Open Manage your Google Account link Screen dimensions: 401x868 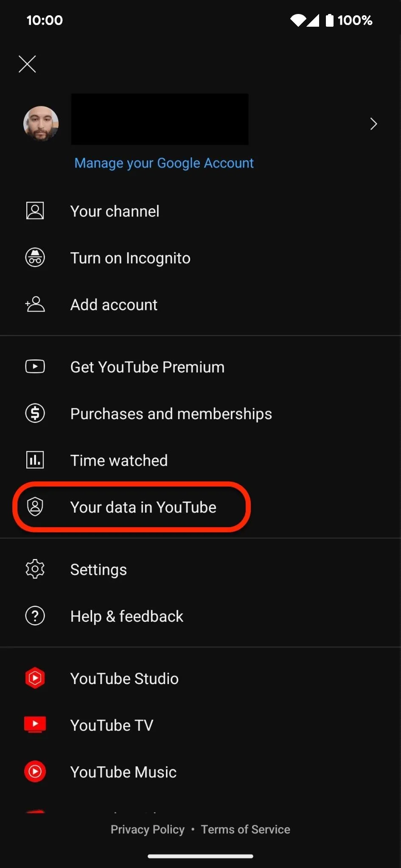pyautogui.click(x=164, y=163)
